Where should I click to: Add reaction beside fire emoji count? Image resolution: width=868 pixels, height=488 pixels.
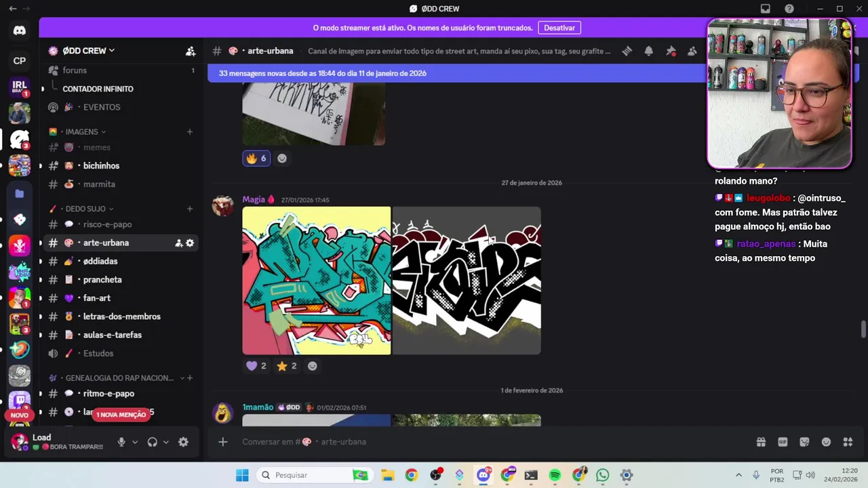coord(282,159)
